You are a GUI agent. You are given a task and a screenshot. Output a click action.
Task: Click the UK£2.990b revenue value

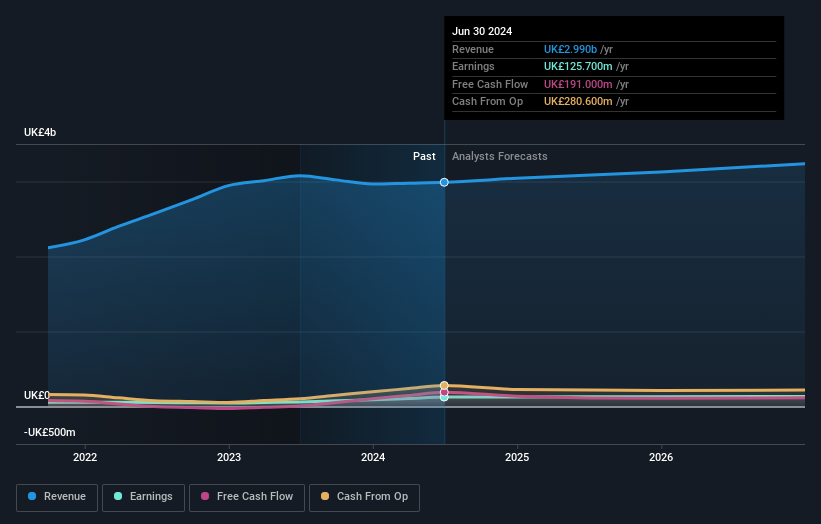(570, 49)
